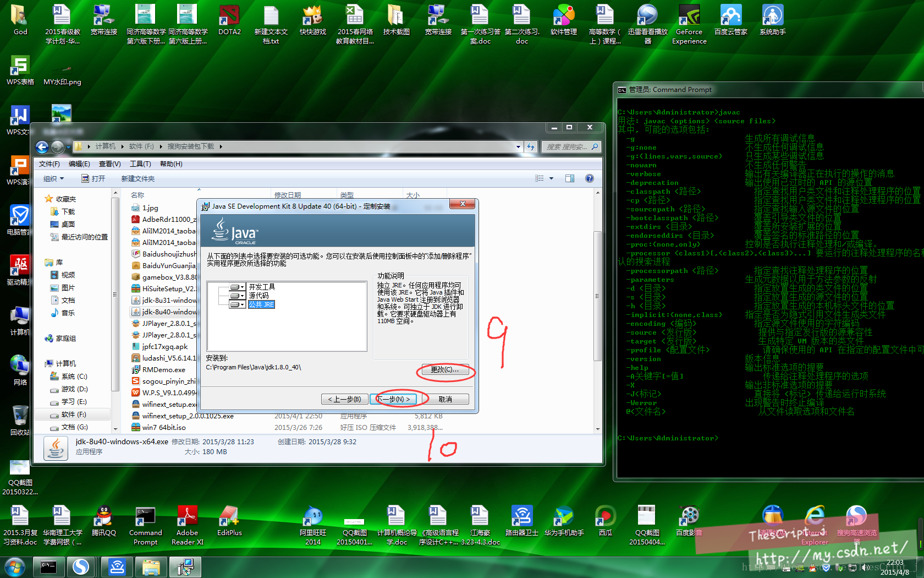The height and width of the screenshot is (578, 924).
Task: Open the 西瓜 desktop shortcut
Action: click(606, 521)
